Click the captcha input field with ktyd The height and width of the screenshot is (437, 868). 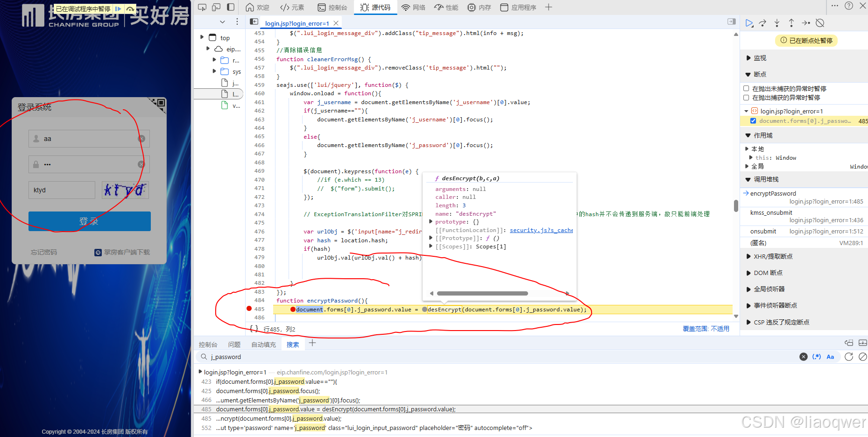tap(62, 190)
